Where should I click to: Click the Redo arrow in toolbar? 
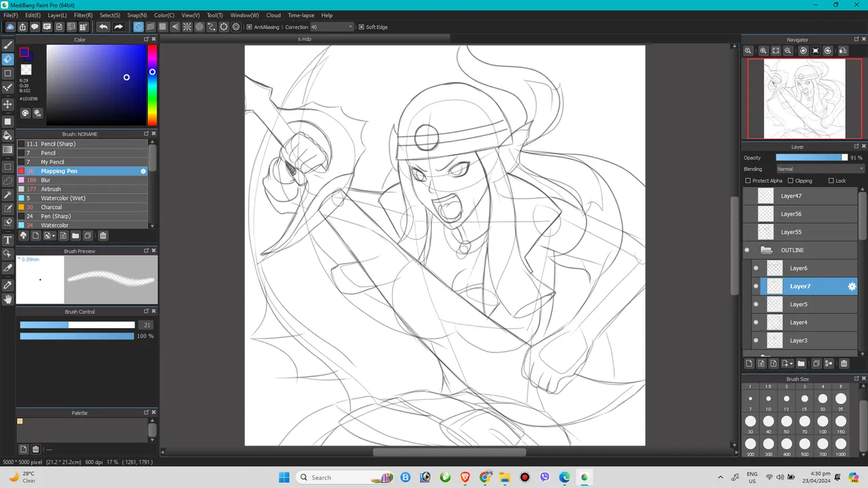pos(119,27)
